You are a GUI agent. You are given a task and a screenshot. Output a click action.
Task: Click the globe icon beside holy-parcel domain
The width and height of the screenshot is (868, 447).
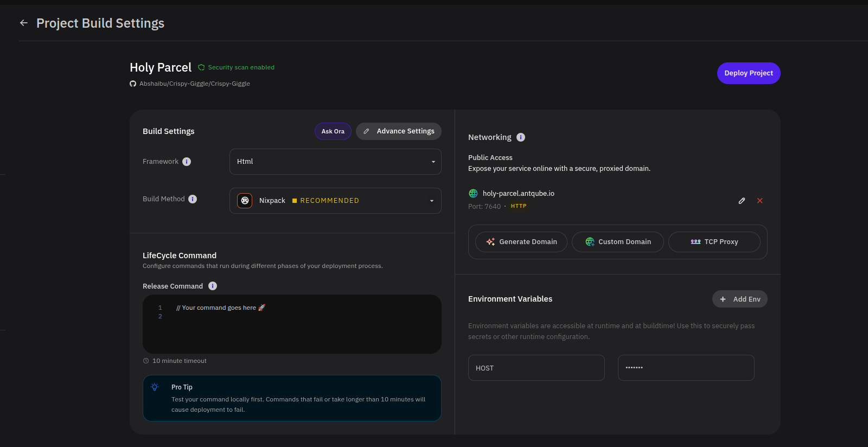(473, 194)
